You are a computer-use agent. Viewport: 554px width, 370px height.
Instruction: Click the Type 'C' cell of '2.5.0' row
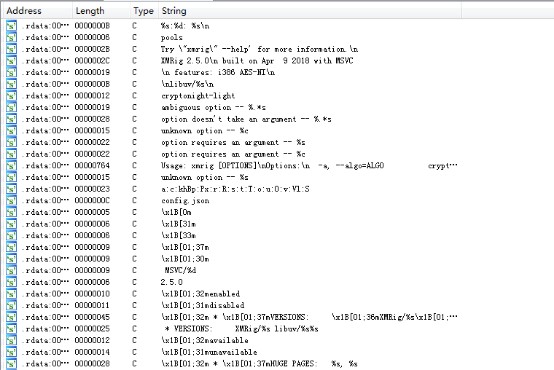pyautogui.click(x=134, y=282)
